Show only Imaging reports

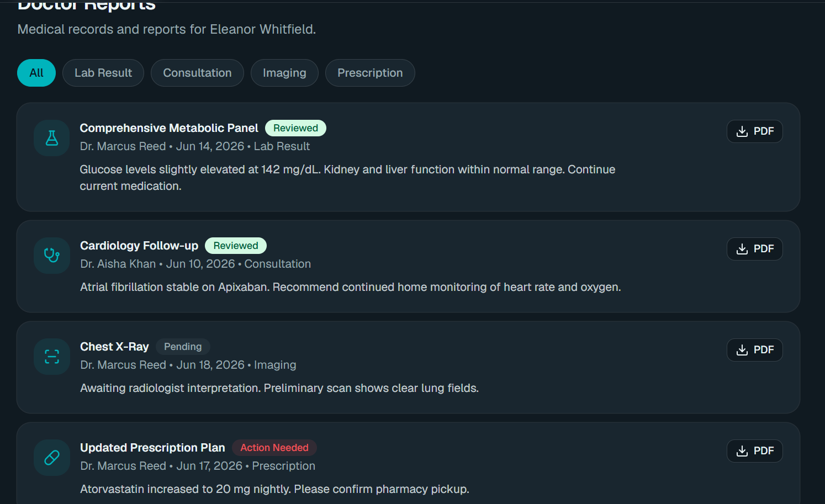(x=284, y=73)
